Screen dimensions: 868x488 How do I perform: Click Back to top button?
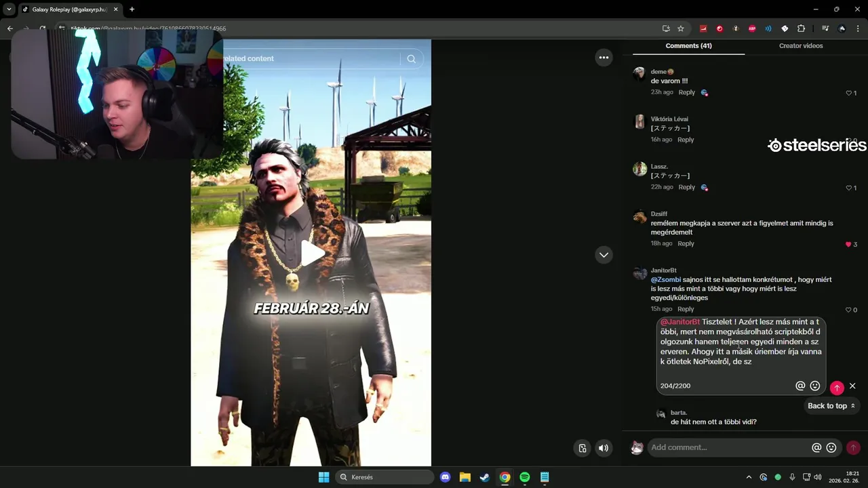(831, 406)
